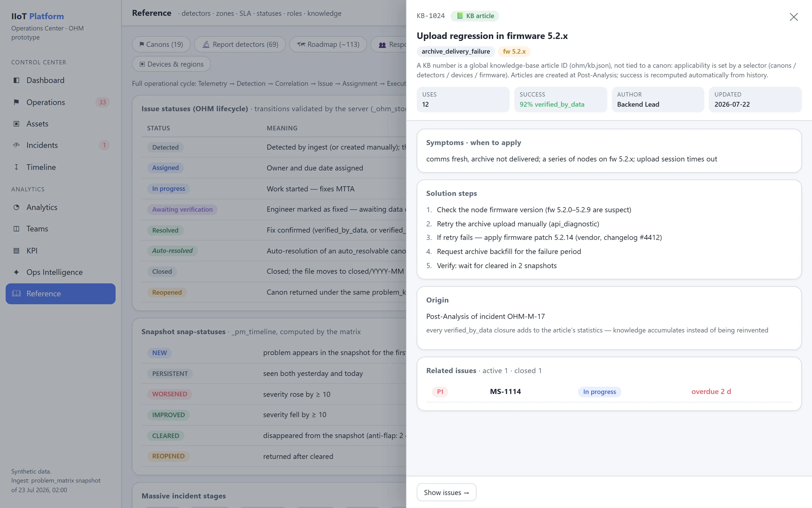Click the icon on Devices & regions chip
812x508 pixels.
[142, 64]
